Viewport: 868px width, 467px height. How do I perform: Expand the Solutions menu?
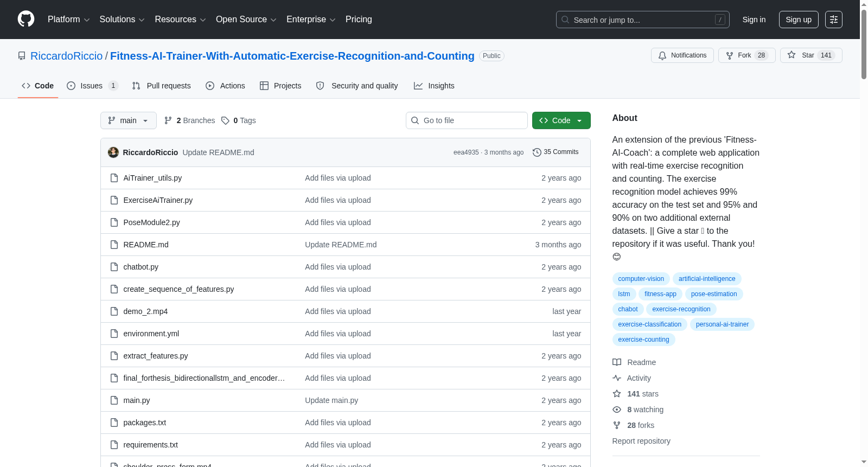click(122, 20)
